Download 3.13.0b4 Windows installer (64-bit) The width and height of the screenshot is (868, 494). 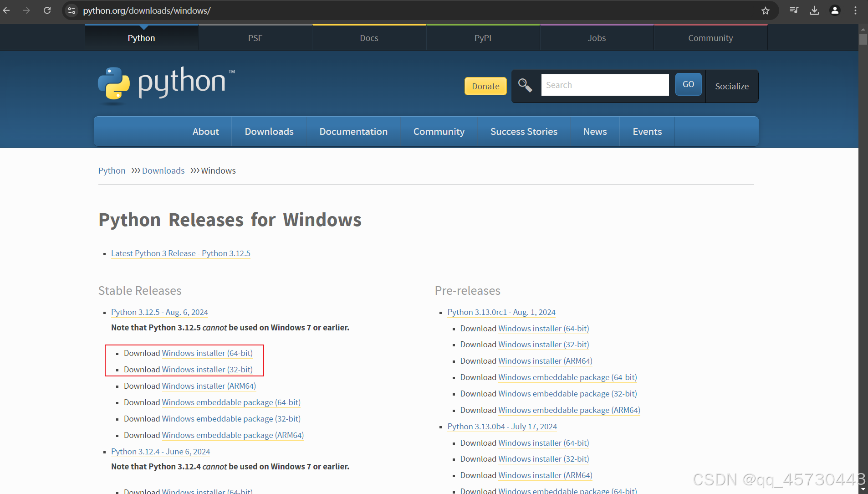pyautogui.click(x=544, y=443)
